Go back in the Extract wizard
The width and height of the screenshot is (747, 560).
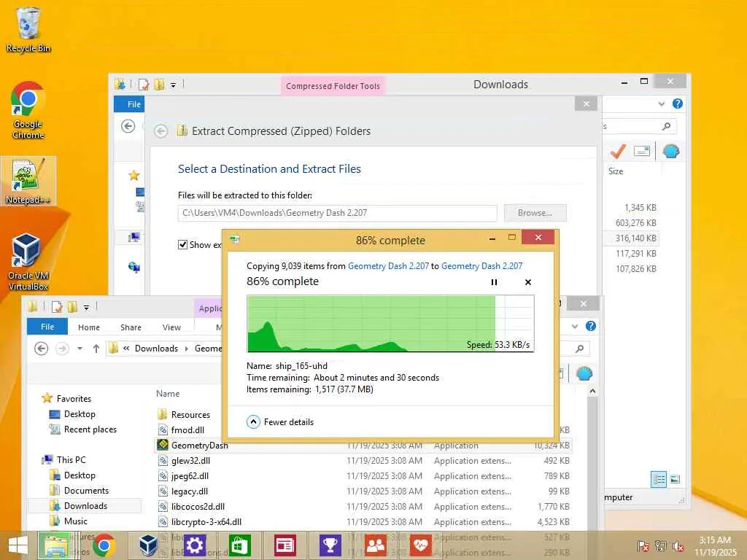pyautogui.click(x=161, y=131)
